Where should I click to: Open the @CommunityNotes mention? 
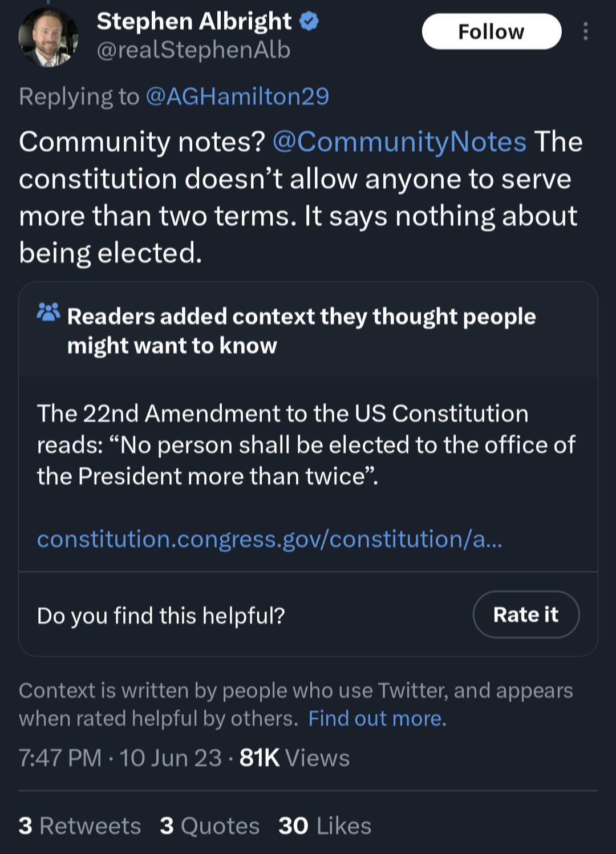(399, 141)
